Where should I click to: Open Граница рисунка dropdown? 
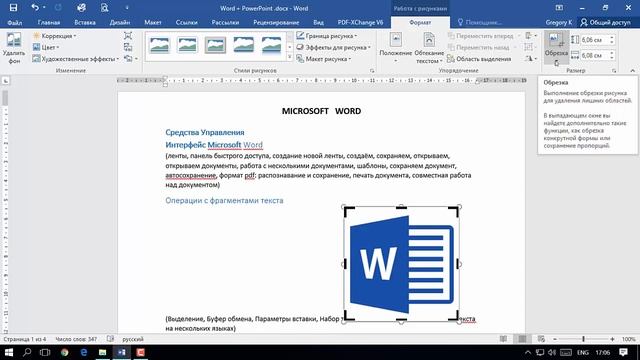[327, 36]
